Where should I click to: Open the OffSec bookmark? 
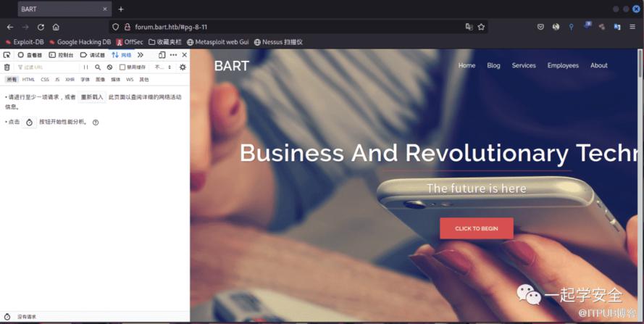(x=130, y=42)
